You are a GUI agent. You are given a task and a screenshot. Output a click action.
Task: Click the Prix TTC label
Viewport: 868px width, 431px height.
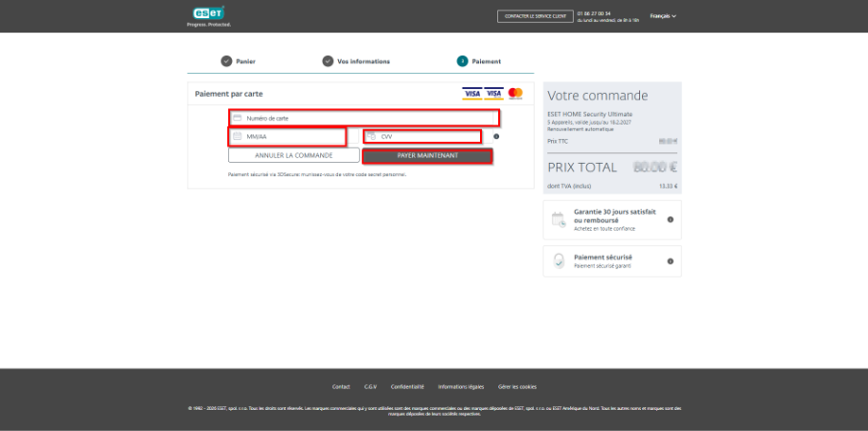(558, 141)
